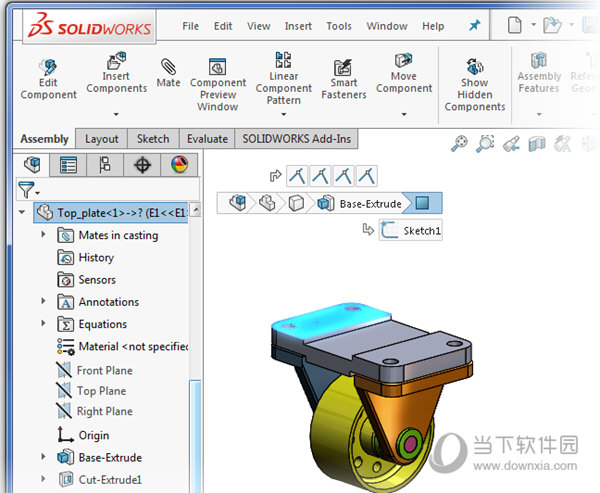Screen dimensions: 600x493
Task: Switch to Layout tab
Action: tap(101, 139)
